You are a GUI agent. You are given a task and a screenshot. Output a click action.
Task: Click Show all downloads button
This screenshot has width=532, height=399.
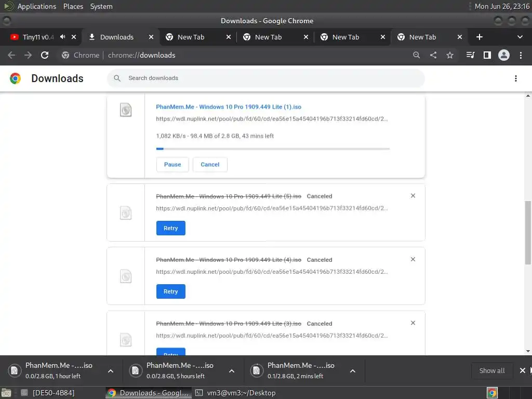[x=491, y=370]
